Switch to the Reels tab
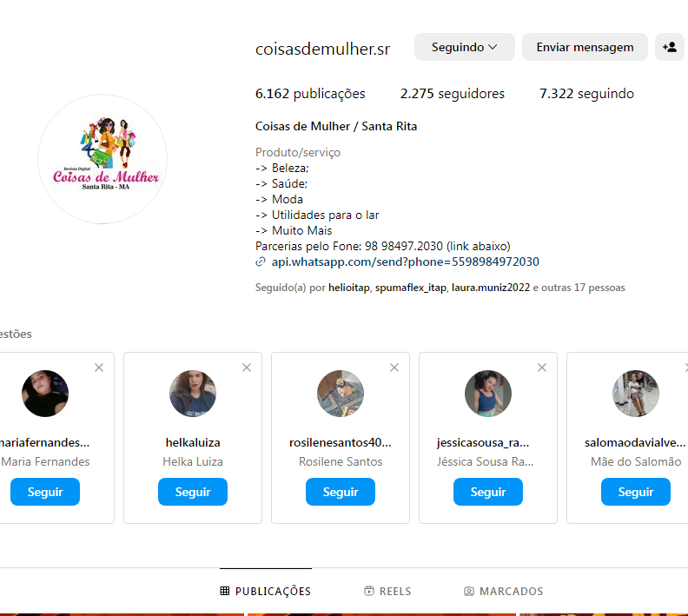 tap(388, 591)
